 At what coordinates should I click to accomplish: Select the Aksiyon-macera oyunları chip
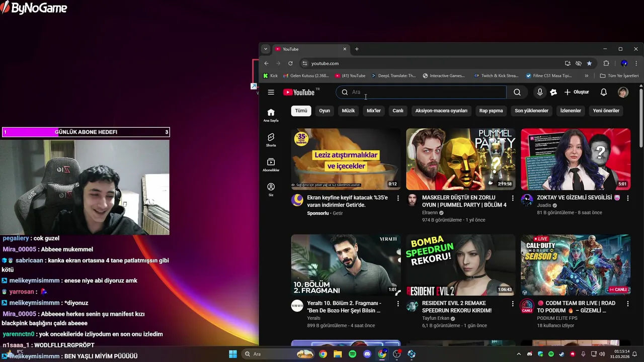pyautogui.click(x=441, y=111)
